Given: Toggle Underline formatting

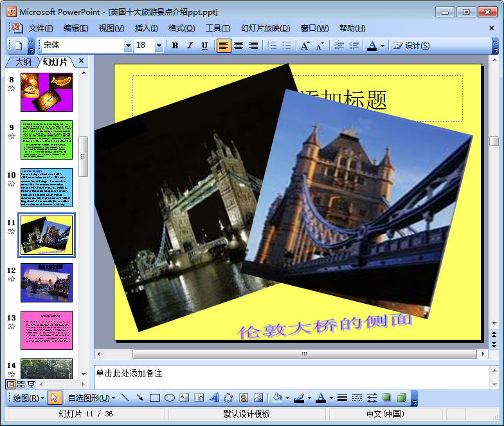Looking at the screenshot, I should (x=204, y=46).
